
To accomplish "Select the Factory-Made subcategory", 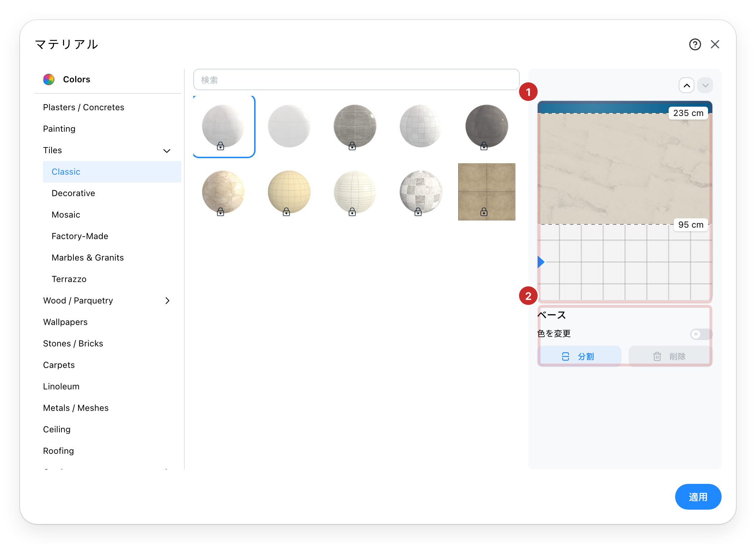I will point(80,236).
